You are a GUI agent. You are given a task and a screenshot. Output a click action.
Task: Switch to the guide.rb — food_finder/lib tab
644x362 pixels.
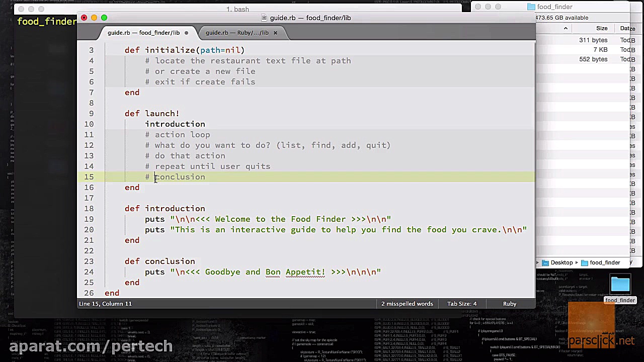click(143, 33)
